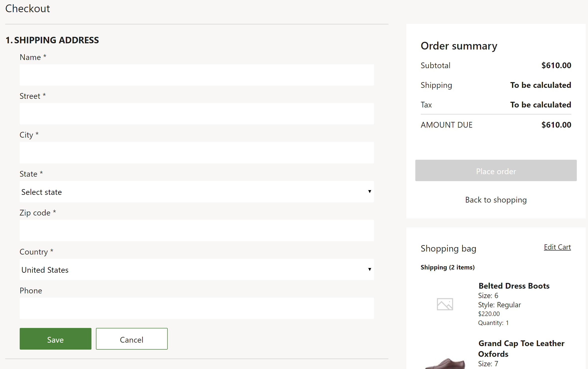The width and height of the screenshot is (588, 369).
Task: Click the Order summary section header
Action: pos(459,46)
